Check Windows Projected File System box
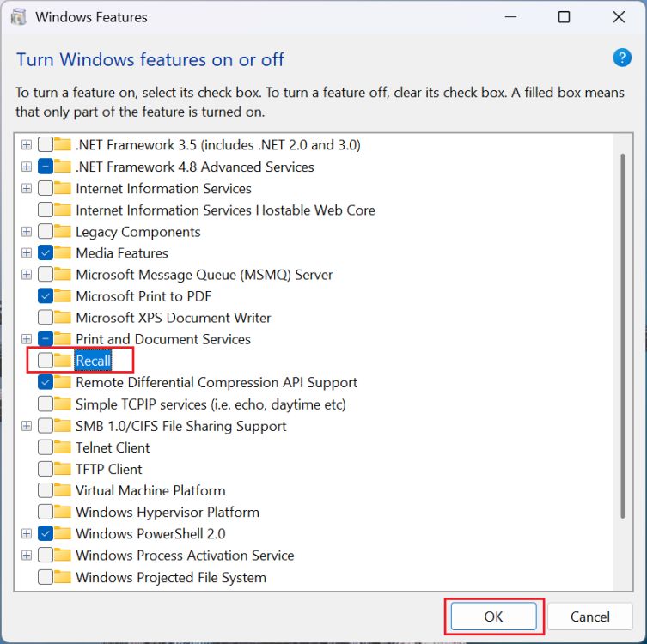 click(x=46, y=577)
